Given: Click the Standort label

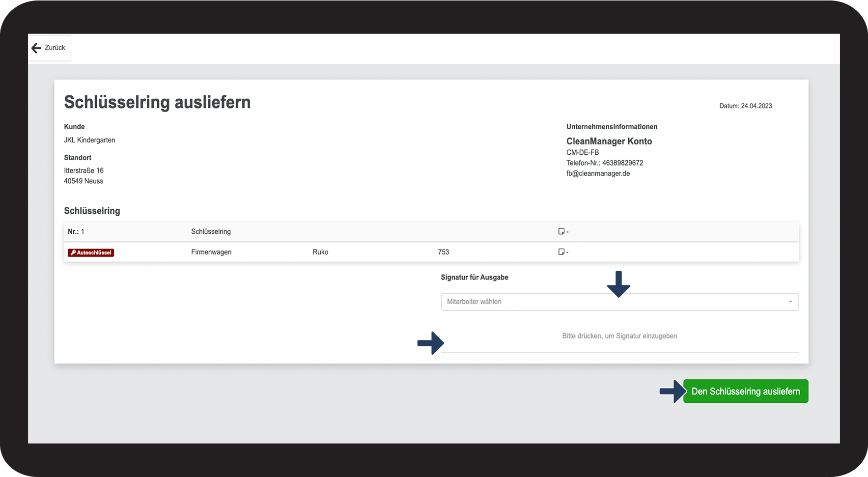Looking at the screenshot, I should (78, 158).
